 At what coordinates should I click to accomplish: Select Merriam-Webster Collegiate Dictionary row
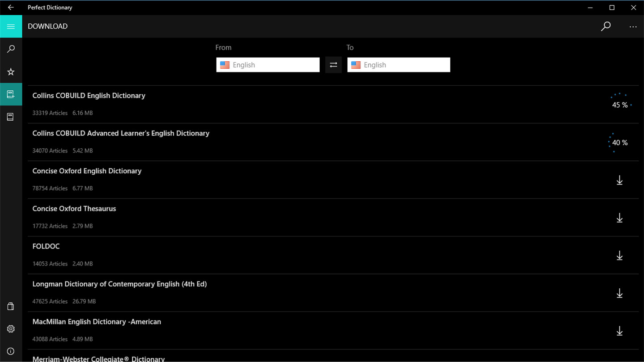(x=333, y=357)
